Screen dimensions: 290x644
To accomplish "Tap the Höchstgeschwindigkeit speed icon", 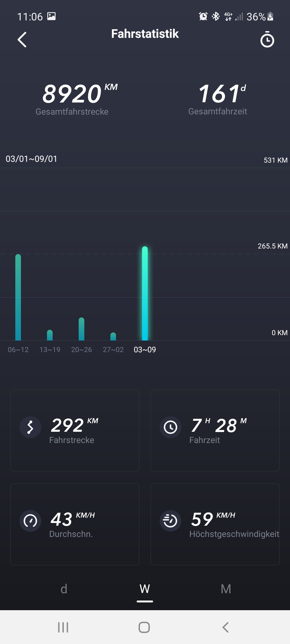I will point(171,521).
